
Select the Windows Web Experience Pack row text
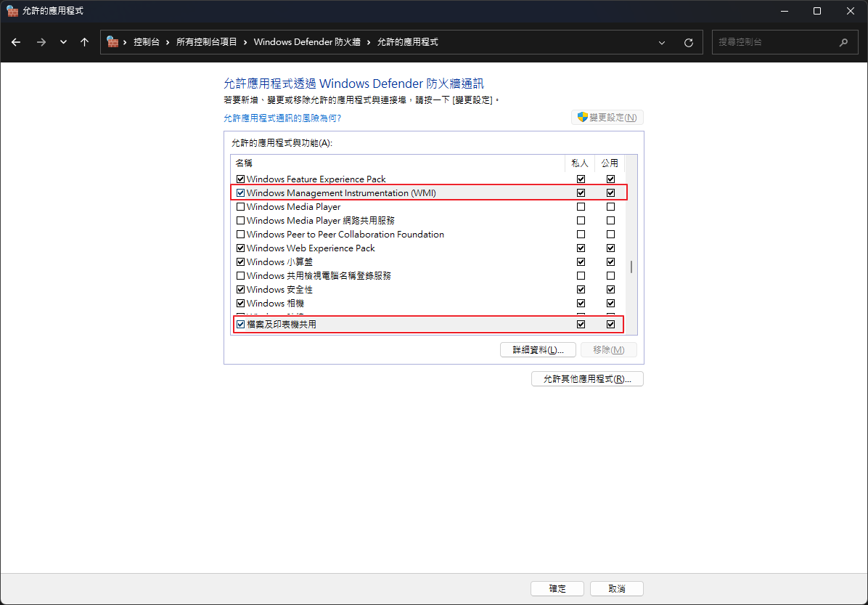(311, 248)
